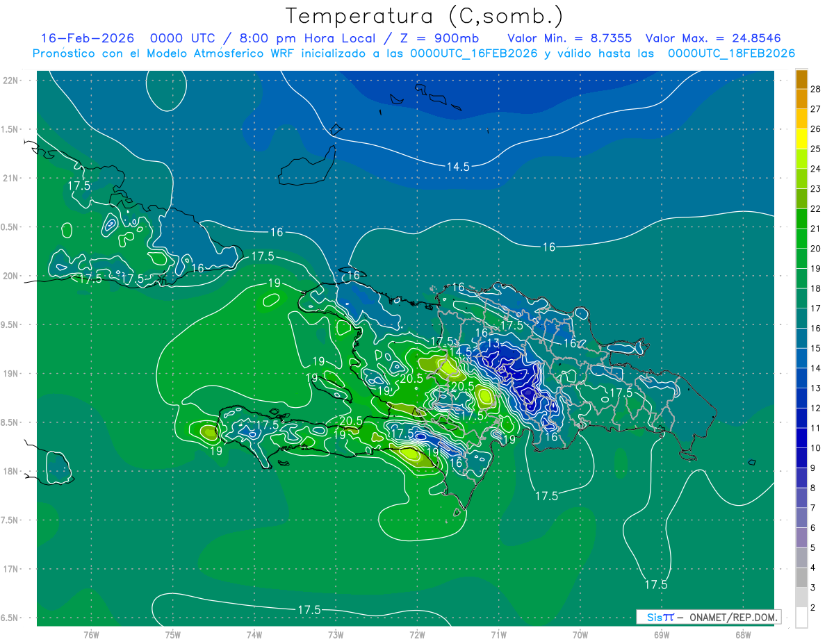Click the "Z = 900mb" pressure level text
Viewport: 834px width, 644px height.
click(458, 38)
